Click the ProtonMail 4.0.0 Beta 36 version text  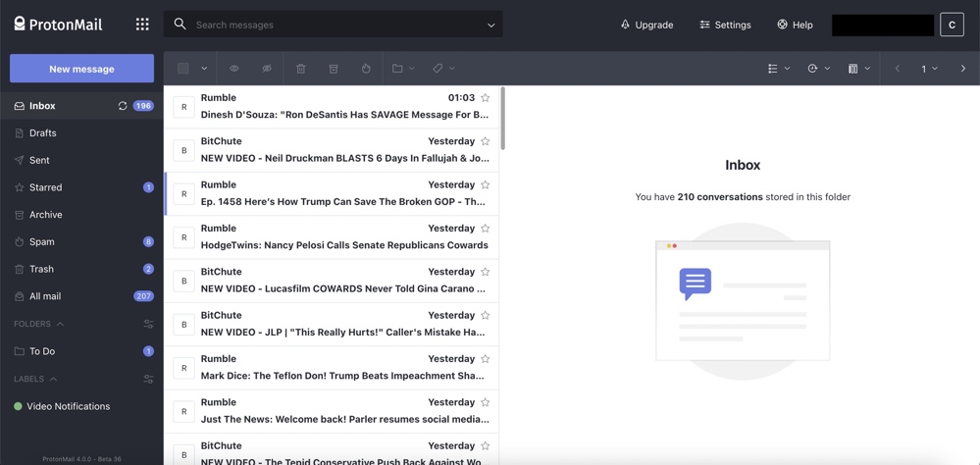click(81, 459)
